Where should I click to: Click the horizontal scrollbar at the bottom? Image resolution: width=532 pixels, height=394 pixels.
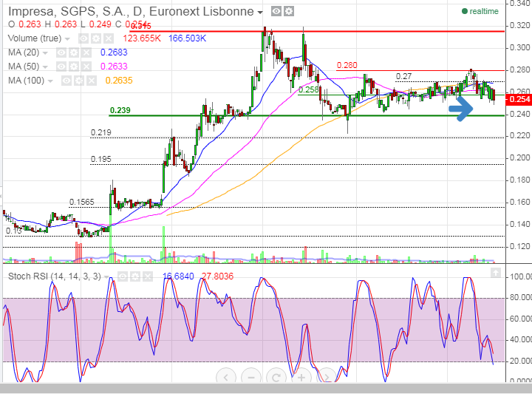click(266, 389)
